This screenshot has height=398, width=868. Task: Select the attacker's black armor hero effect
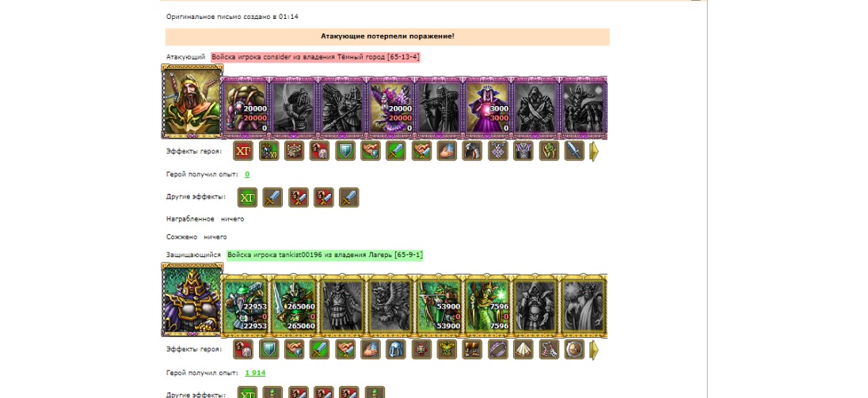(472, 151)
